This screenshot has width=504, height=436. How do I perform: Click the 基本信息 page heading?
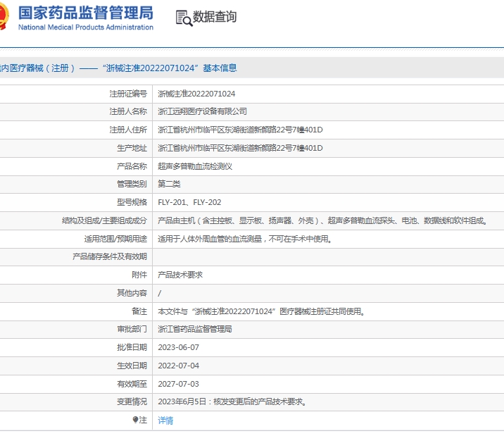tap(220, 68)
